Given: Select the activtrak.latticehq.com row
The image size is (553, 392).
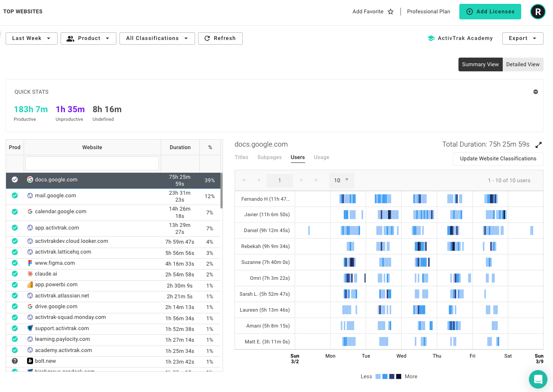Looking at the screenshot, I should tap(113, 252).
